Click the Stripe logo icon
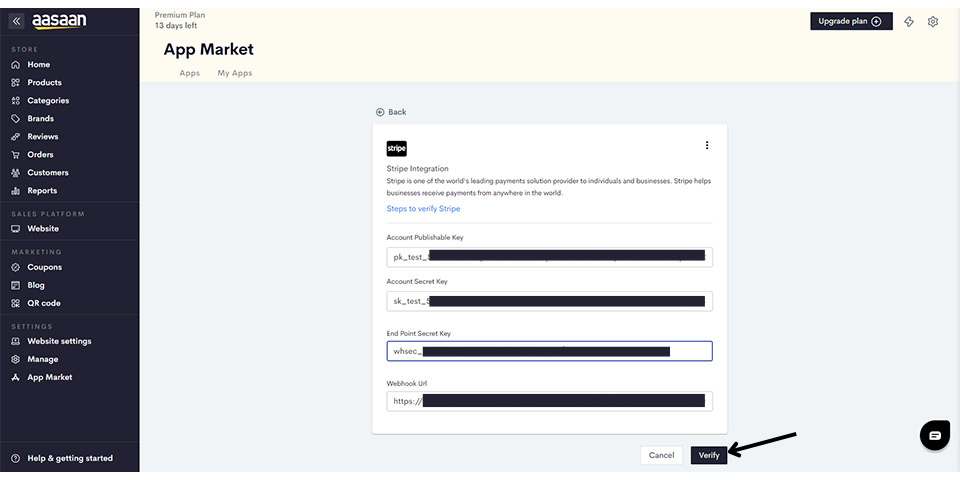The image size is (960, 480). click(397, 148)
